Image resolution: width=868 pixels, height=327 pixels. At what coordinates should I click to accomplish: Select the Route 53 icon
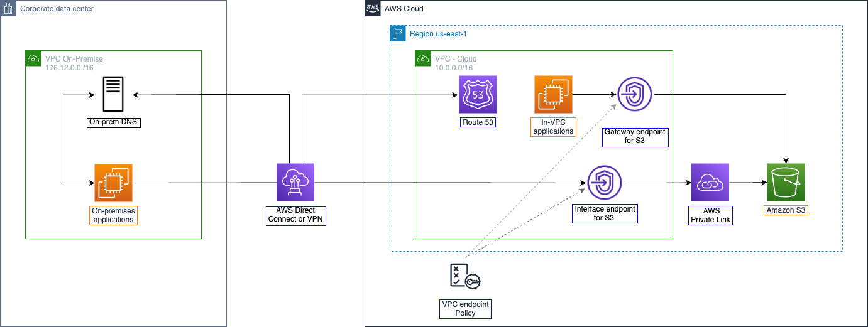click(478, 94)
